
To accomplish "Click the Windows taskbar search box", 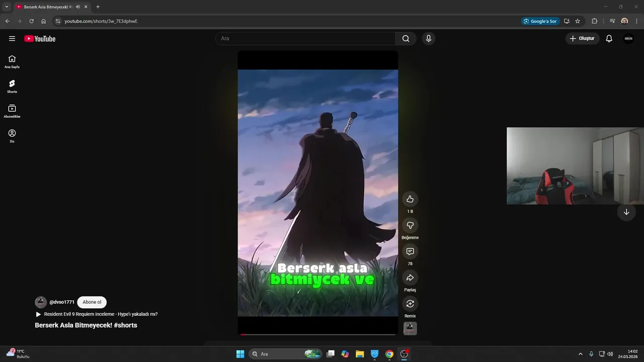I will (285, 354).
